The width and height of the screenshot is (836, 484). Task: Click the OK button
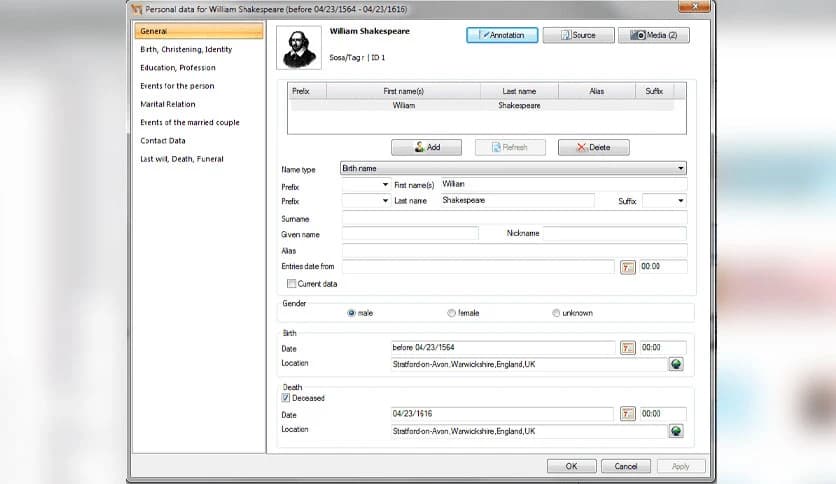[572, 466]
